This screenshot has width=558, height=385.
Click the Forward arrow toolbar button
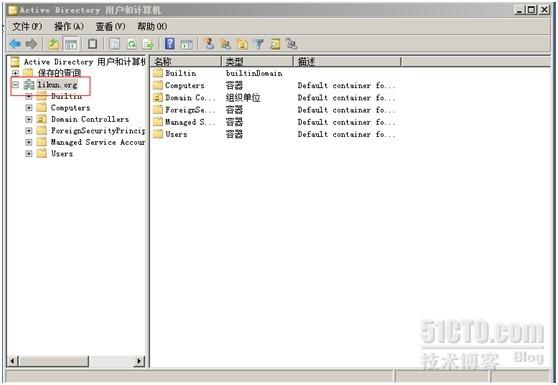pos(31,44)
